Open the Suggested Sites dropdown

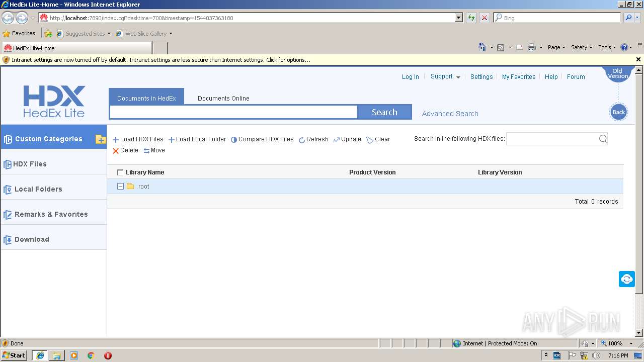[84, 34]
